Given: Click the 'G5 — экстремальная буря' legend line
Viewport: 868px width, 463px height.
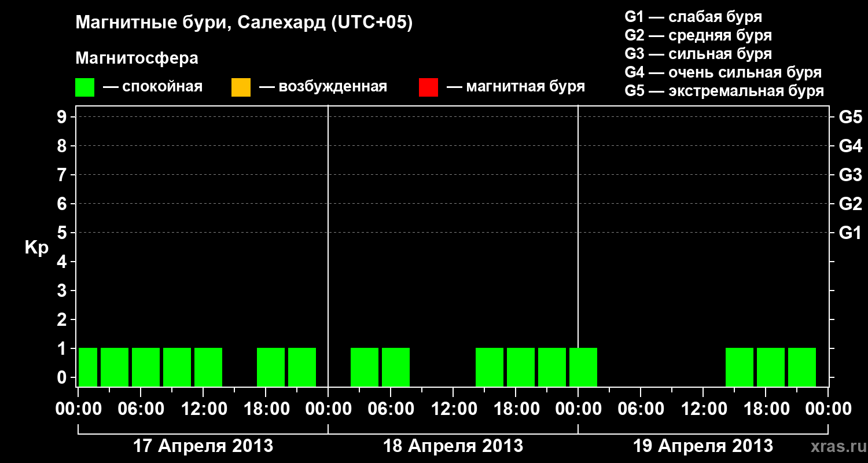Looking at the screenshot, I should [x=724, y=91].
